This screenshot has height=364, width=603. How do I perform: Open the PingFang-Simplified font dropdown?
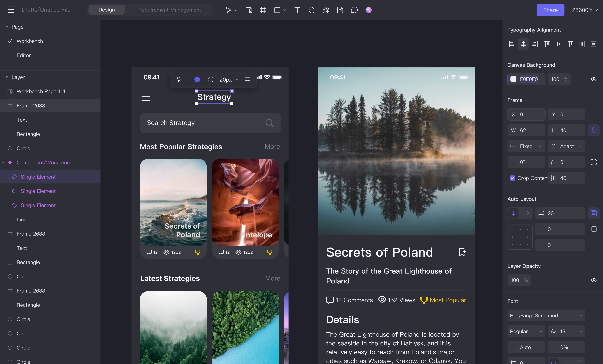click(x=546, y=316)
